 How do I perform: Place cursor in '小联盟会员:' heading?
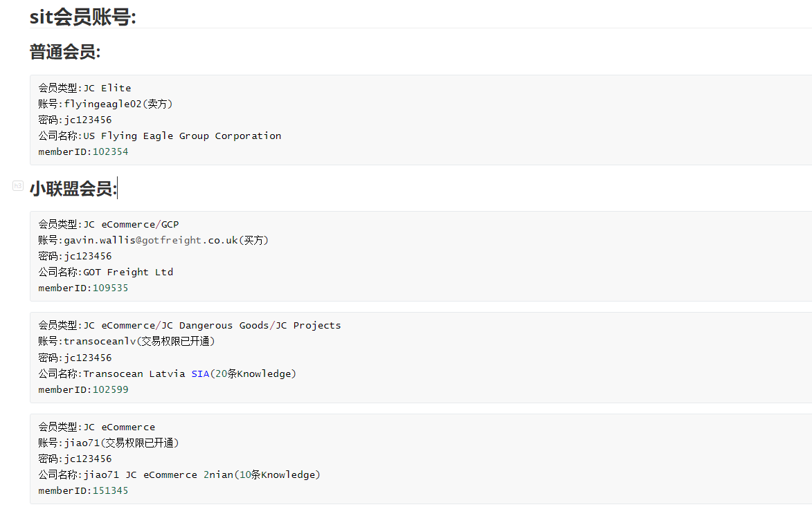[x=73, y=188]
